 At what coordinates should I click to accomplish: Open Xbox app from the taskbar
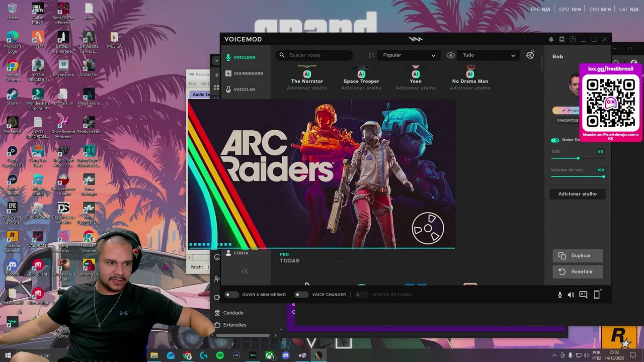tap(270, 355)
